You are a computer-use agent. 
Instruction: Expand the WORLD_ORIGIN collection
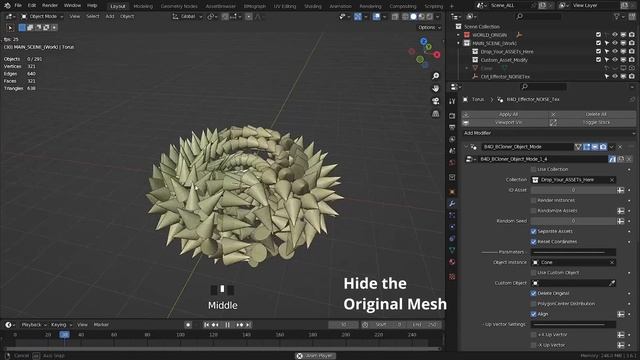458,35
